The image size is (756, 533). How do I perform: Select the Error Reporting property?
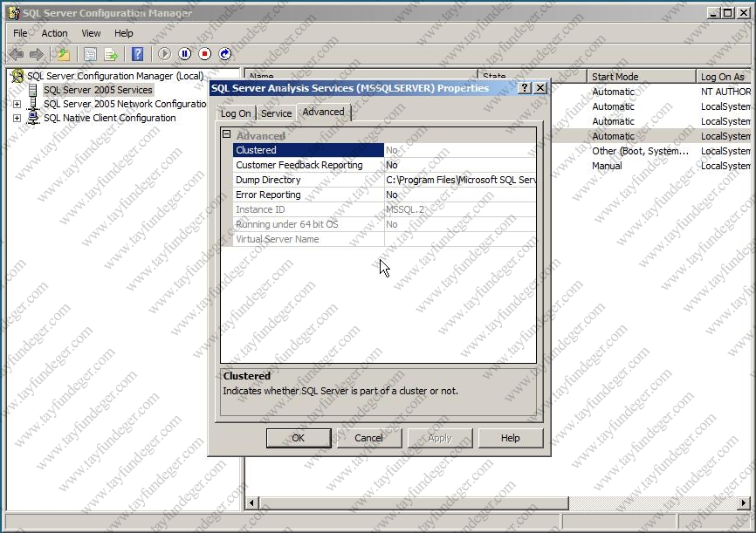[x=308, y=195]
